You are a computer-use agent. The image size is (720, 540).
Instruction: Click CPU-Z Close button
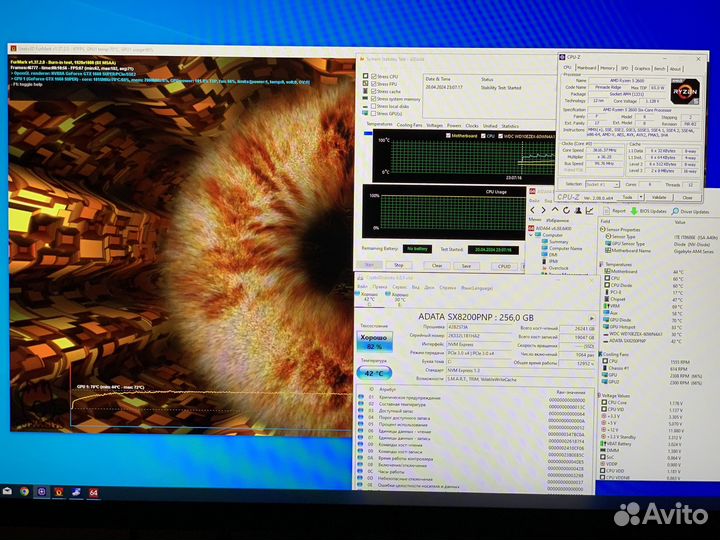point(687,197)
